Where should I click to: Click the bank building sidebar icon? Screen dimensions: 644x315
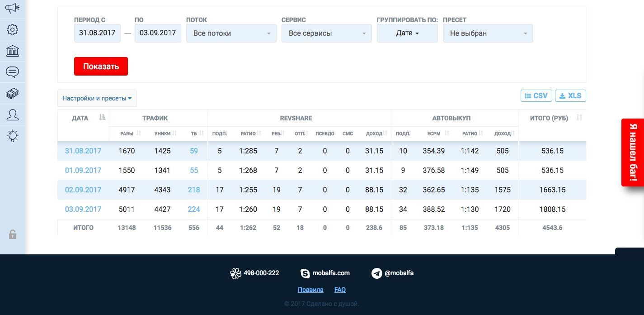pos(13,51)
